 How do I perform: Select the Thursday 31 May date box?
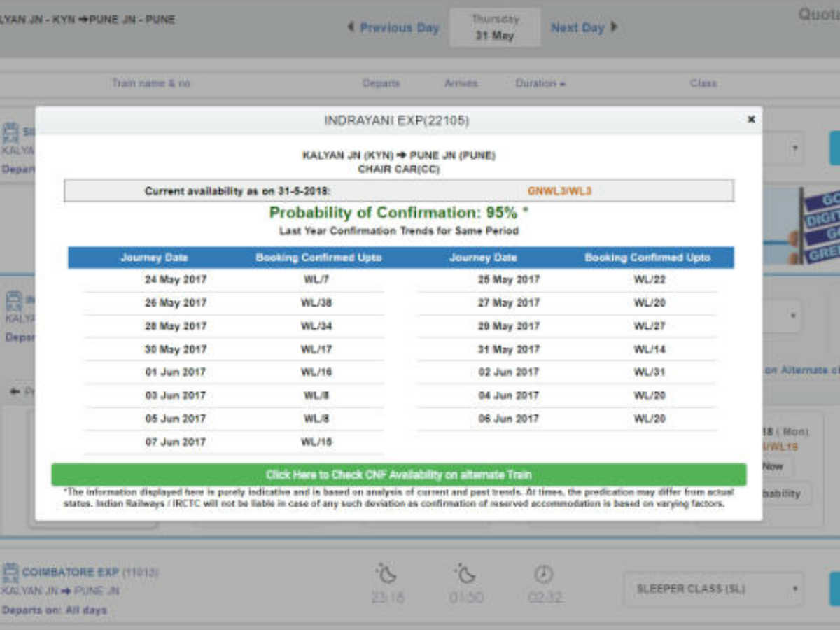(494, 27)
